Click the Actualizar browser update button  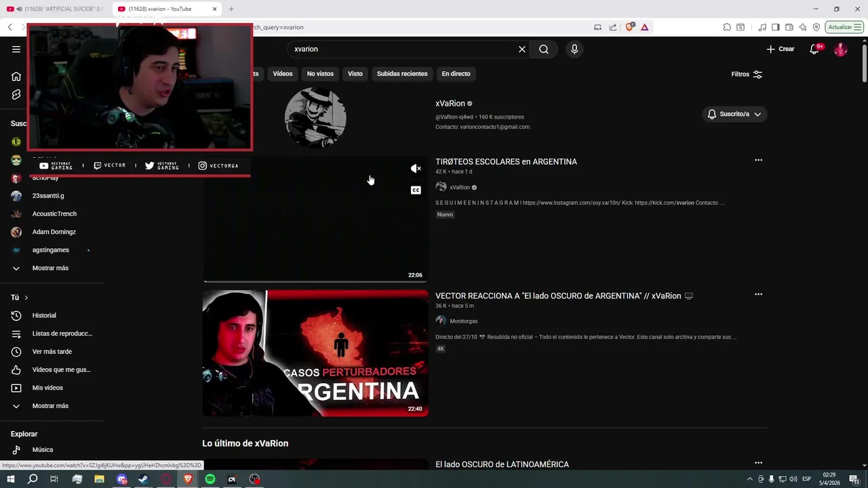pyautogui.click(x=844, y=27)
